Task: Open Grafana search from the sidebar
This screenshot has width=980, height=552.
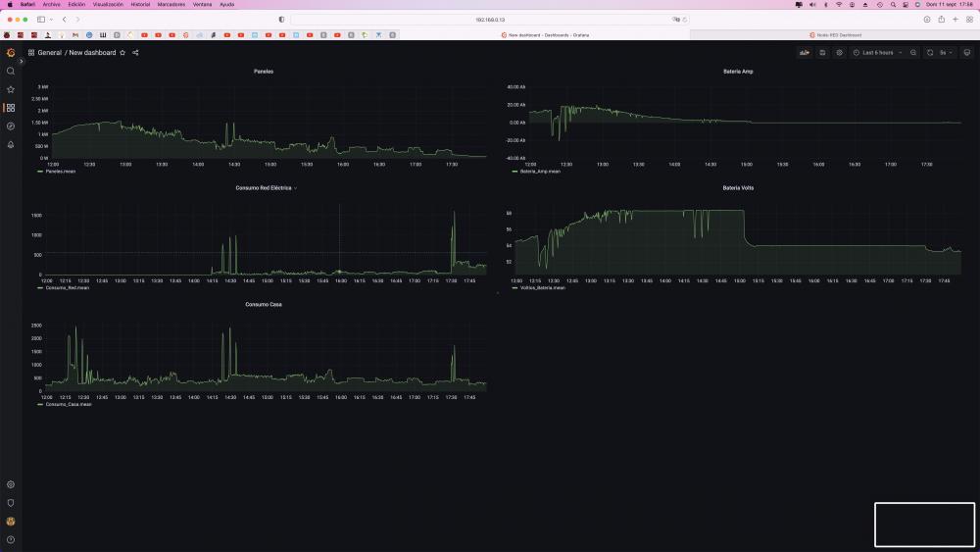Action: click(11, 72)
